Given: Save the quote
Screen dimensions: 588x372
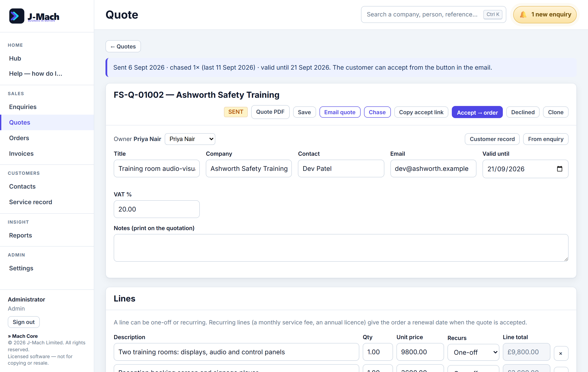Looking at the screenshot, I should [304, 112].
